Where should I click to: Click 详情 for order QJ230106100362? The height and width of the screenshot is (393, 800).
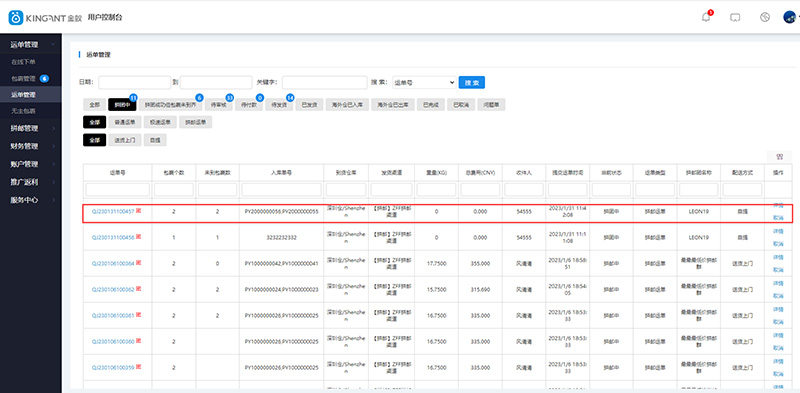(778, 283)
